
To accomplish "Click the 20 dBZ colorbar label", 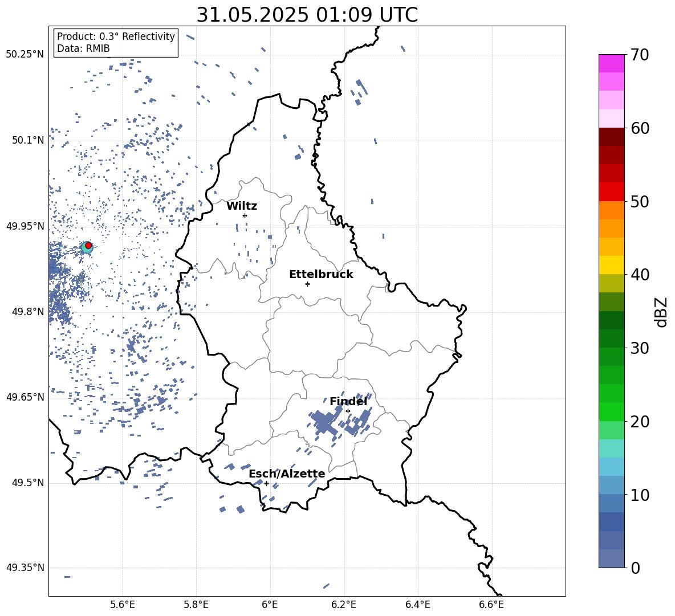I will pyautogui.click(x=640, y=422).
